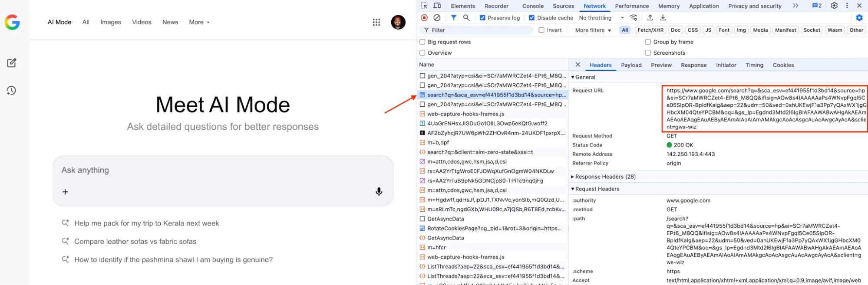Screen dimensions: 868x285
Task: Switch to the Elements panel
Action: [x=463, y=6]
